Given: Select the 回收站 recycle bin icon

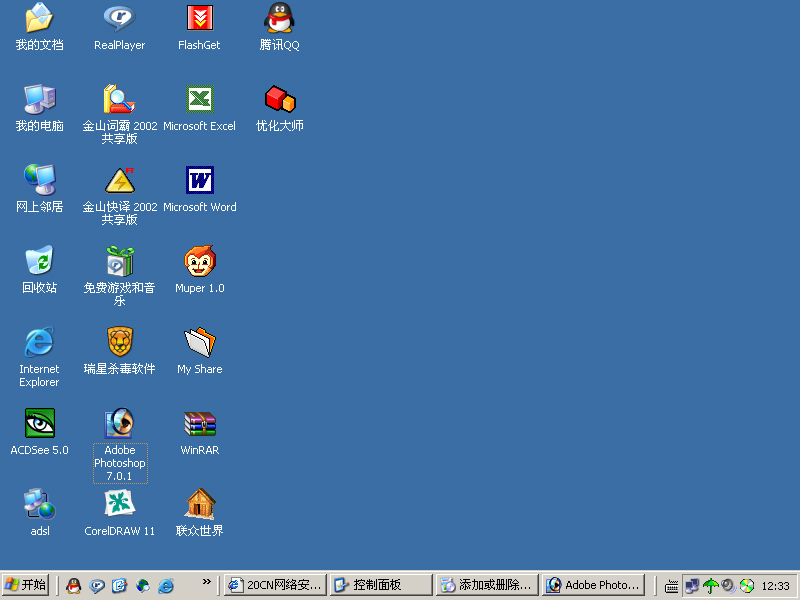Looking at the screenshot, I should point(39,260).
